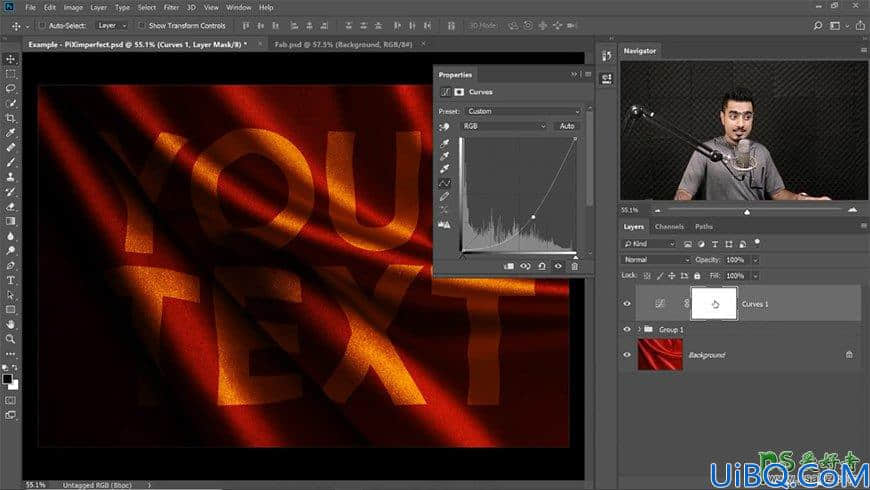Click the white point eyedropper in Curves
Image resolution: width=870 pixels, height=490 pixels.
pos(444,169)
